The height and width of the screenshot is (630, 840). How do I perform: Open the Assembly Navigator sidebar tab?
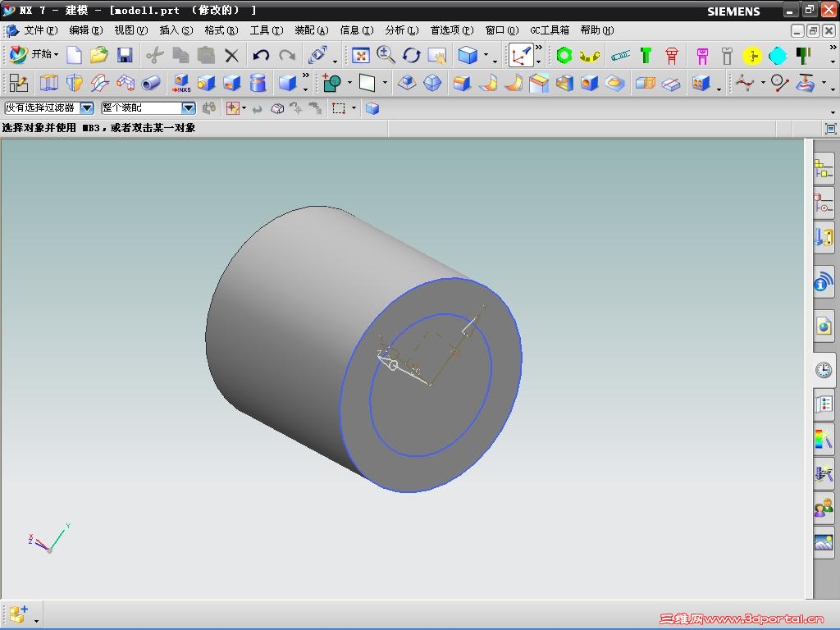pos(824,170)
